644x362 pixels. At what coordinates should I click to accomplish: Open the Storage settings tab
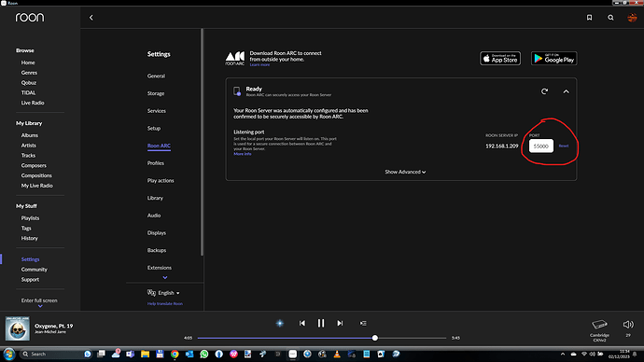[x=156, y=93]
